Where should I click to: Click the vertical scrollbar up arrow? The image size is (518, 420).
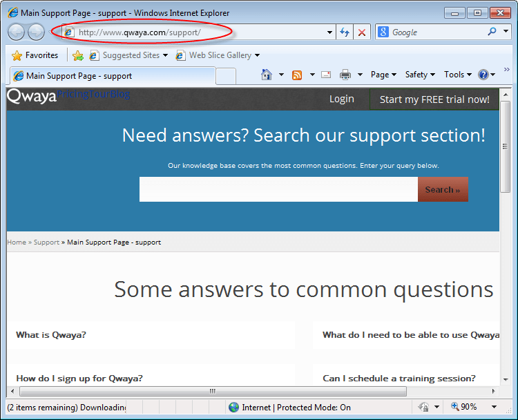506,95
